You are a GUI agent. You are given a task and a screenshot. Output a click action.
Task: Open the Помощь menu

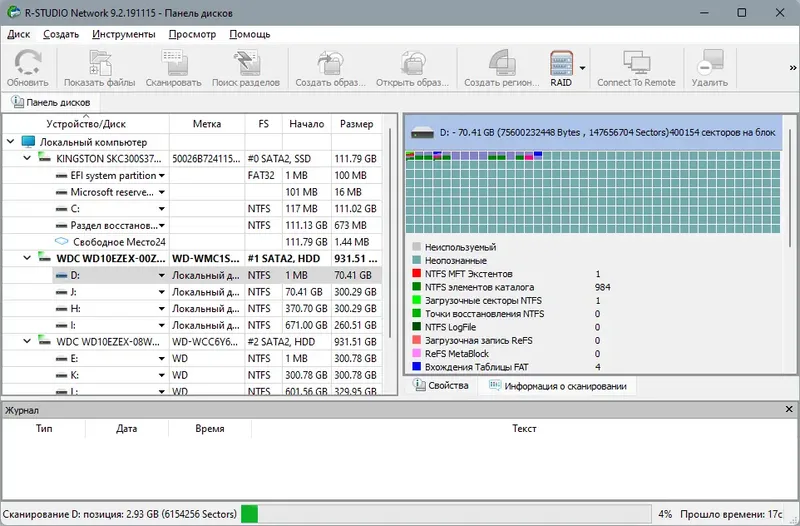[x=249, y=34]
